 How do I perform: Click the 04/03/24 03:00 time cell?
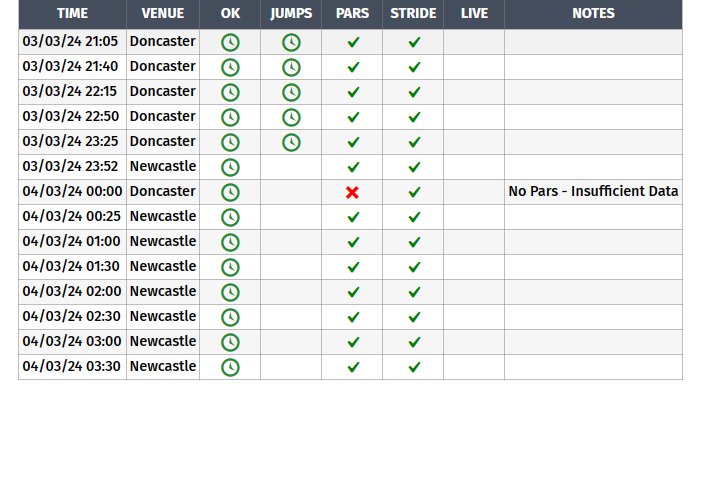(x=72, y=341)
